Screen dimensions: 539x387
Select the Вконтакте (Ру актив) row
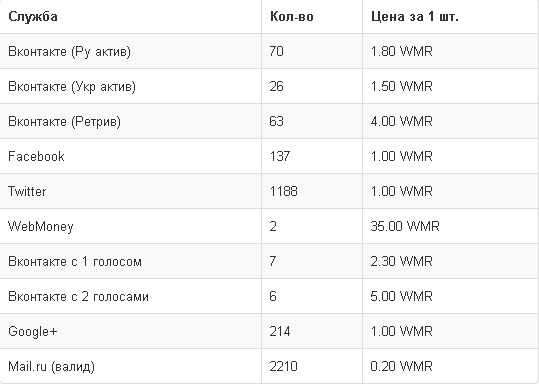click(269, 51)
